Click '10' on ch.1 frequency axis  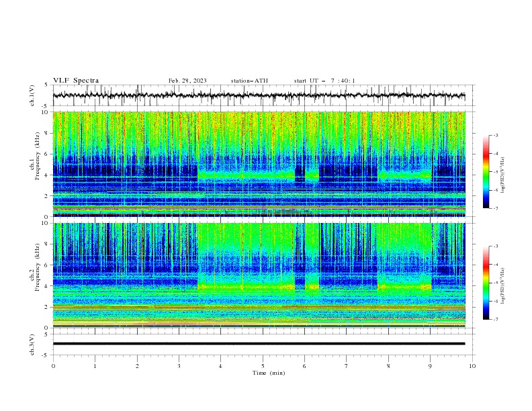click(45, 112)
